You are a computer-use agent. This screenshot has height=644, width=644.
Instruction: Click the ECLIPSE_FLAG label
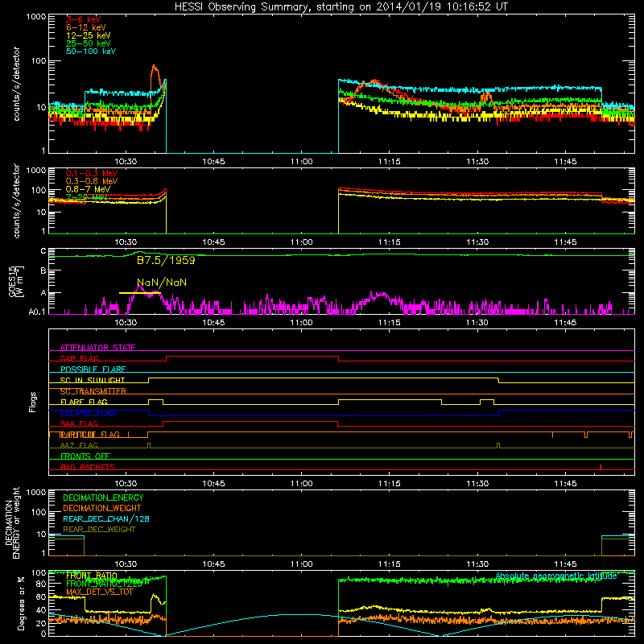point(88,413)
